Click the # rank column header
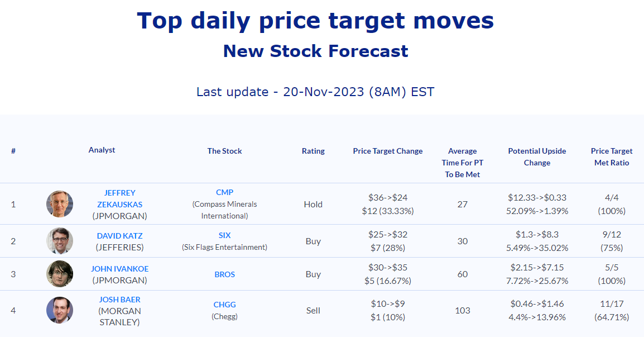Screen dimensions: 644x337 click(x=13, y=151)
